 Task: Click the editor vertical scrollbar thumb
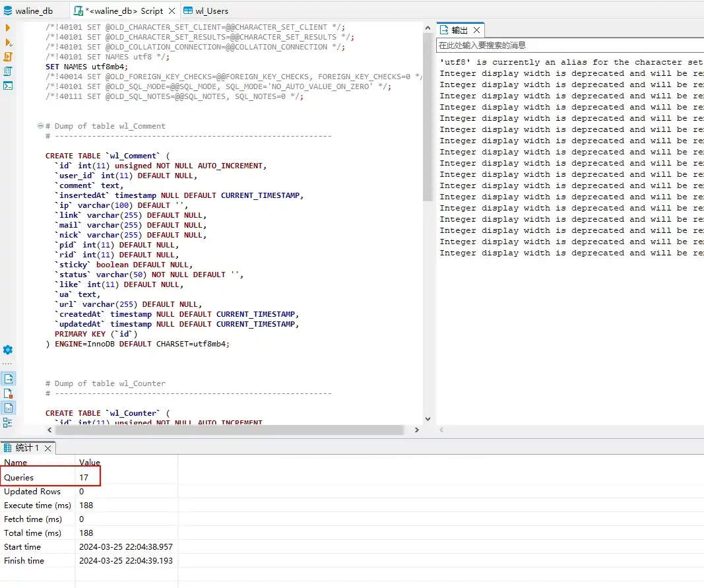pos(428,117)
